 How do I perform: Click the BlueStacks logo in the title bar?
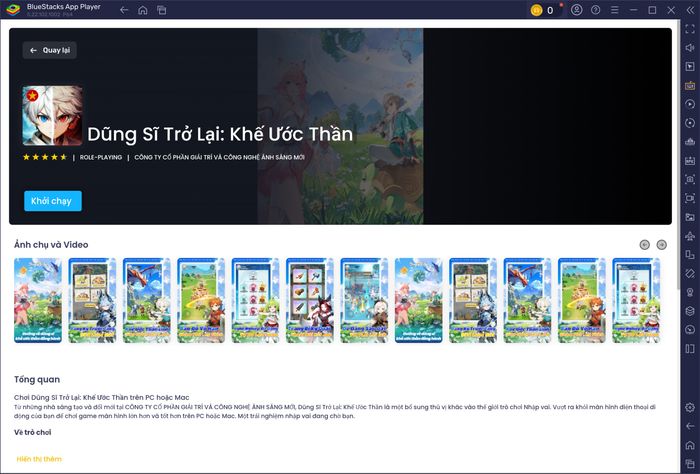coord(13,10)
